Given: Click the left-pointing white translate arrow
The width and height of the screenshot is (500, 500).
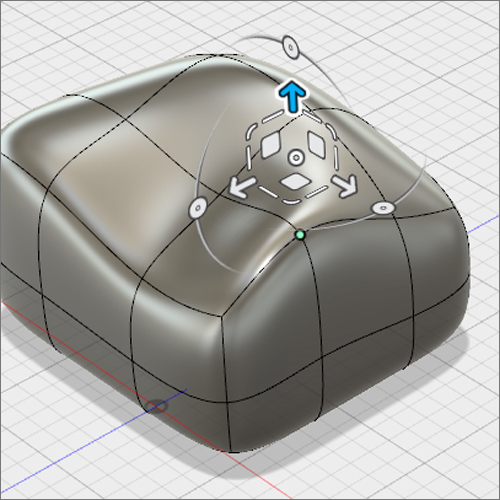Looking at the screenshot, I should click(242, 187).
